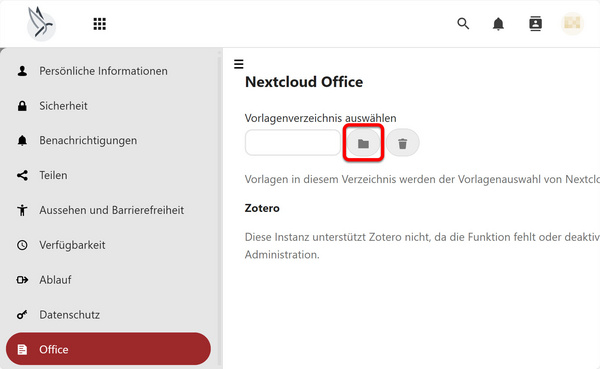Click the lock icon beside Sicherheit
This screenshot has width=600, height=369.
tap(22, 106)
